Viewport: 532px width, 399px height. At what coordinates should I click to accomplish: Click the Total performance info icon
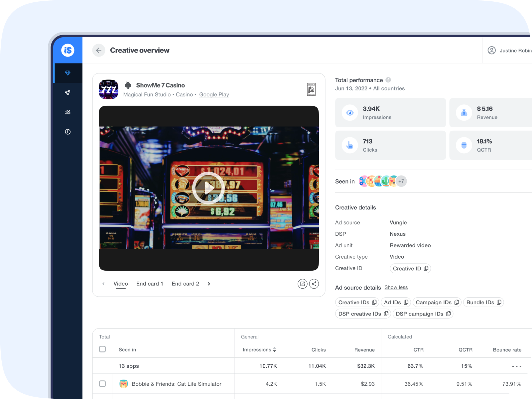(x=388, y=80)
